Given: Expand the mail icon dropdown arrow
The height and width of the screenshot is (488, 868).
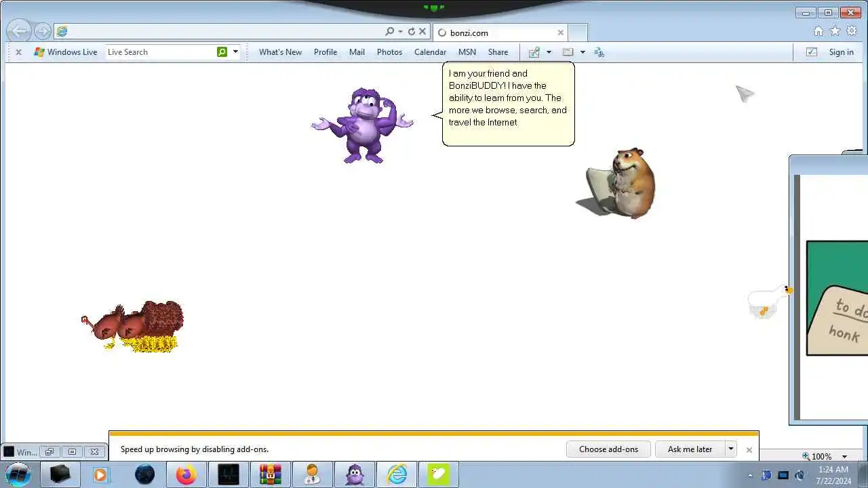Looking at the screenshot, I should pyautogui.click(x=549, y=52).
